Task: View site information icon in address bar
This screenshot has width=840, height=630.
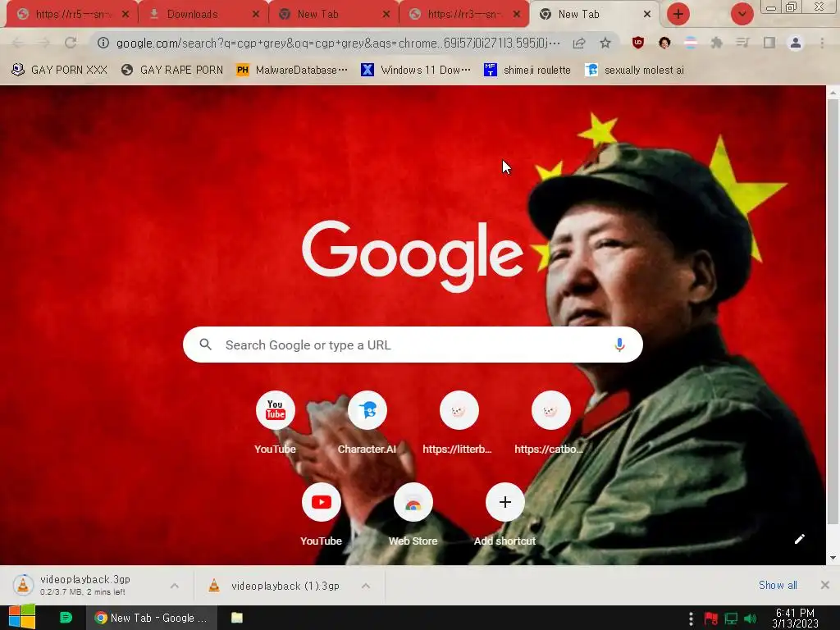Action: tap(103, 43)
